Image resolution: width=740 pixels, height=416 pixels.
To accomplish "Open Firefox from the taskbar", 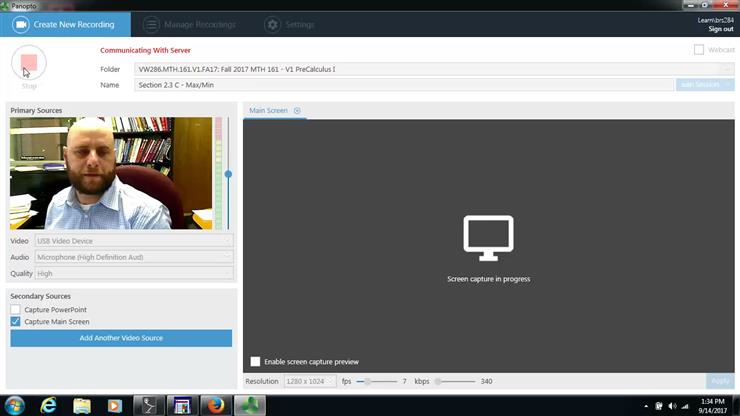I will pyautogui.click(x=214, y=405).
